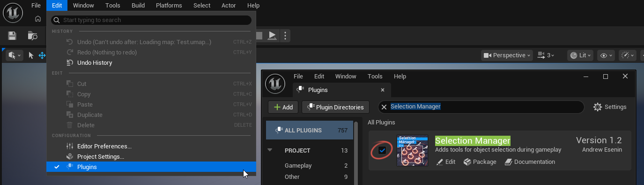Click the play-and-eject simulate icon in toolbar
The width and height of the screenshot is (644, 185).
click(x=272, y=36)
